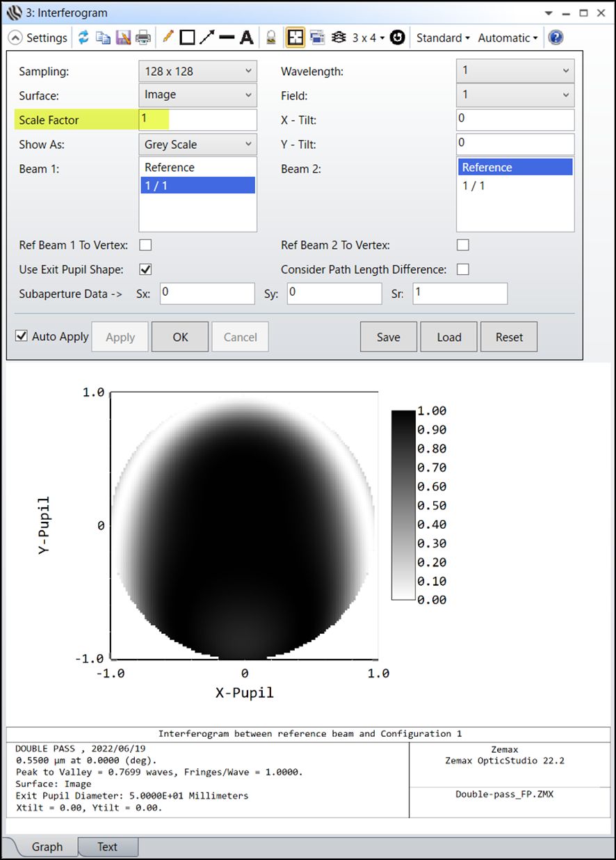Click the highlighted active cursor icon
This screenshot has width=616, height=860.
295,38
